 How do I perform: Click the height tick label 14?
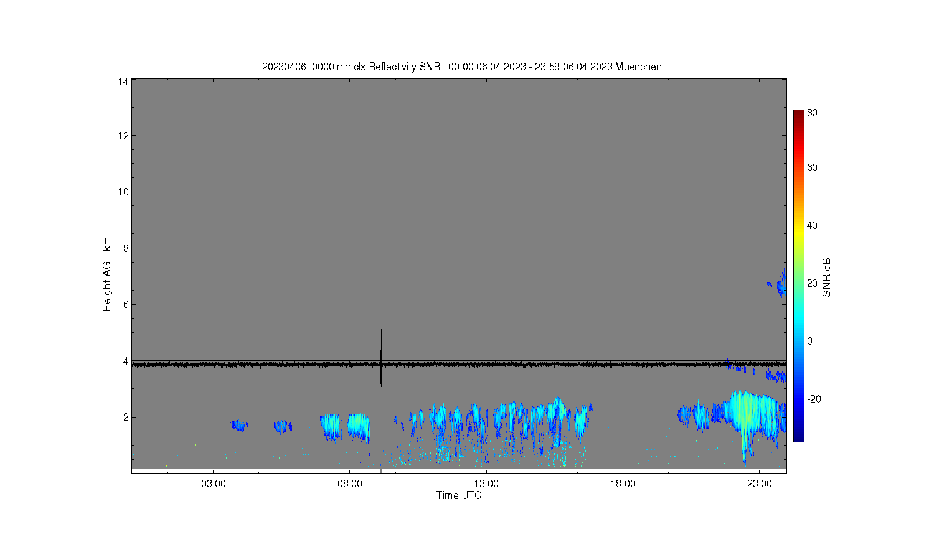[123, 82]
